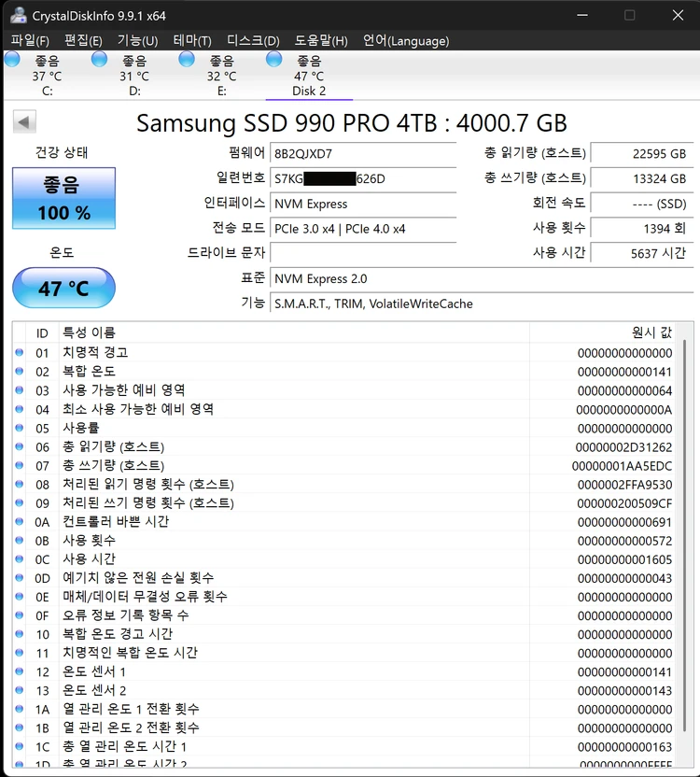Open the 언어(Language) menu

[x=406, y=40]
